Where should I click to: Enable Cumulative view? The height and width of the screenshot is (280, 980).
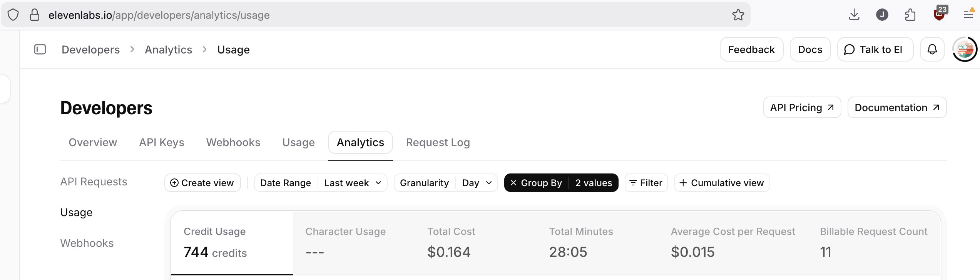722,183
